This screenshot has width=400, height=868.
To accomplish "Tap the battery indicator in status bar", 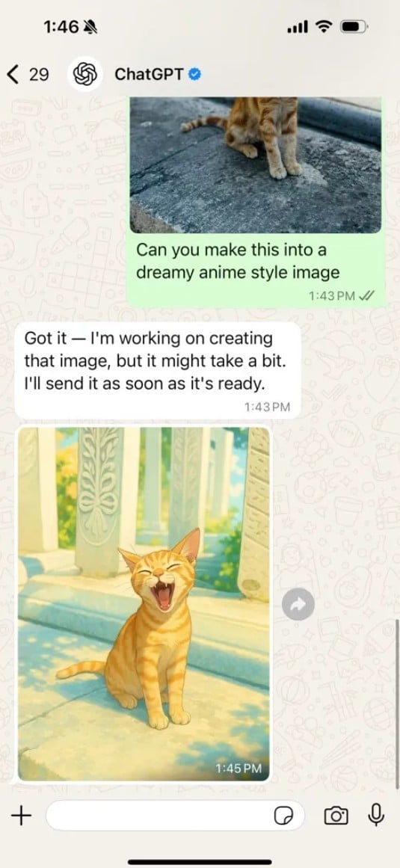I will point(352,27).
